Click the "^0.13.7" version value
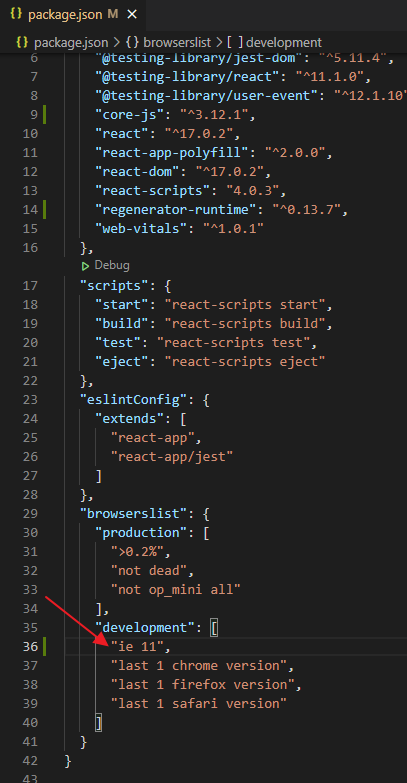The image size is (407, 783). pos(306,210)
